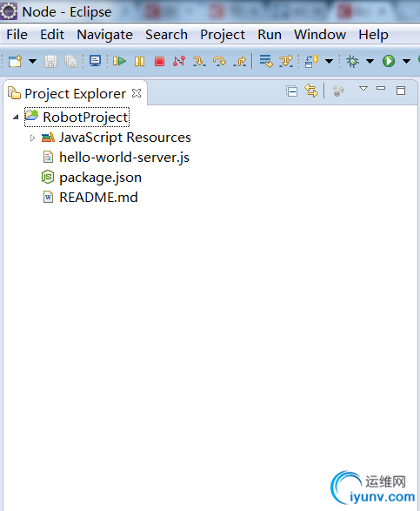This screenshot has height=511, width=420.
Task: Toggle the Use Step Filters icon
Action: pos(286,61)
